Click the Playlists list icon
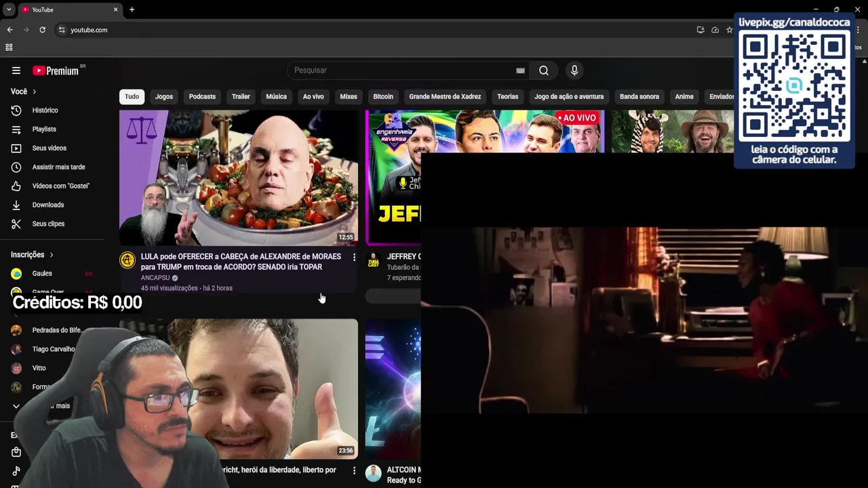868x488 pixels. point(16,129)
